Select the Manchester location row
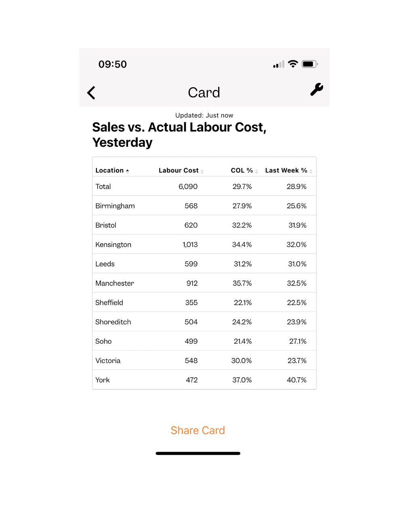 [204, 283]
